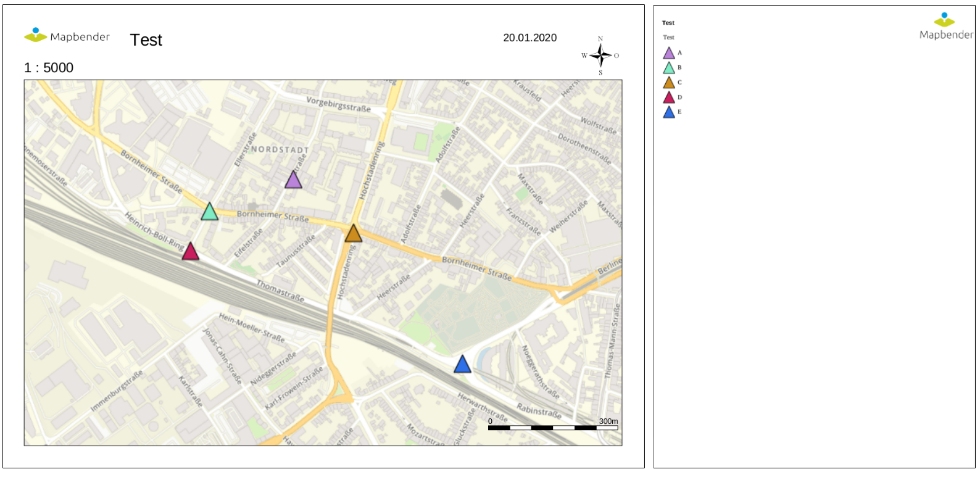Select the orange triangle marker at Hochstadenring
The height and width of the screenshot is (477, 980).
coord(353,234)
